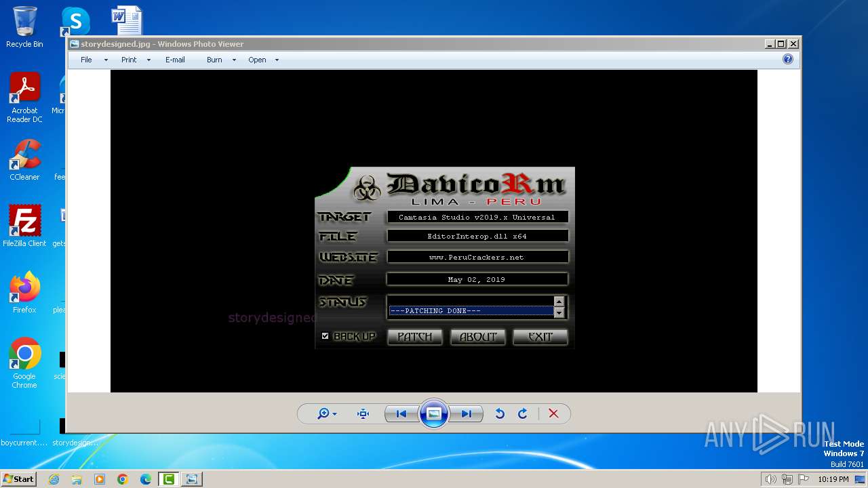Click the 10:19 PM taskbar clock
The image size is (868, 488).
tap(833, 479)
